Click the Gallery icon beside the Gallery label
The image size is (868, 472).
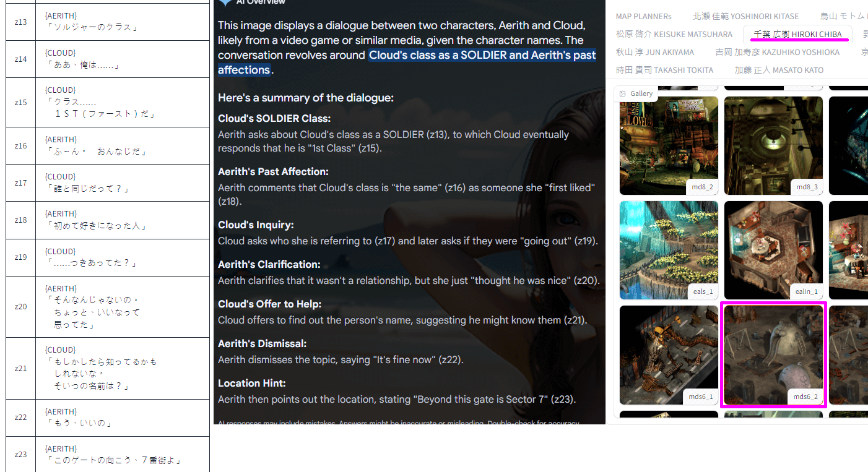point(623,93)
